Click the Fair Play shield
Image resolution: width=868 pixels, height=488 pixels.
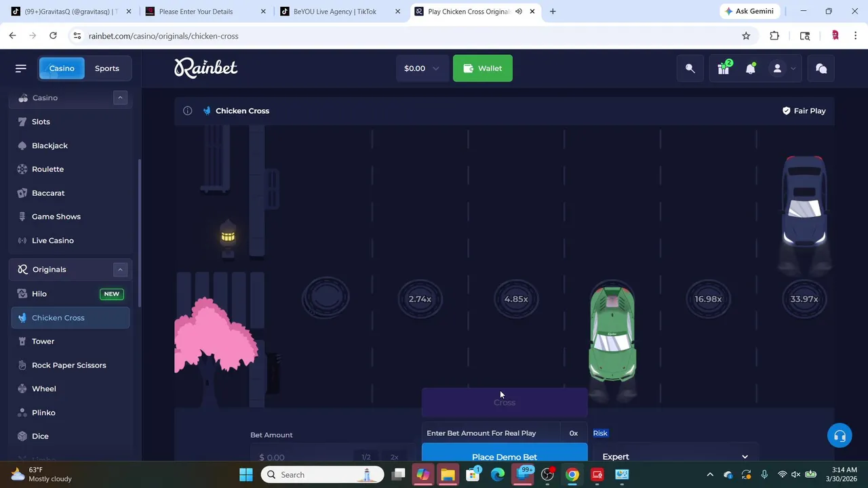(x=804, y=110)
